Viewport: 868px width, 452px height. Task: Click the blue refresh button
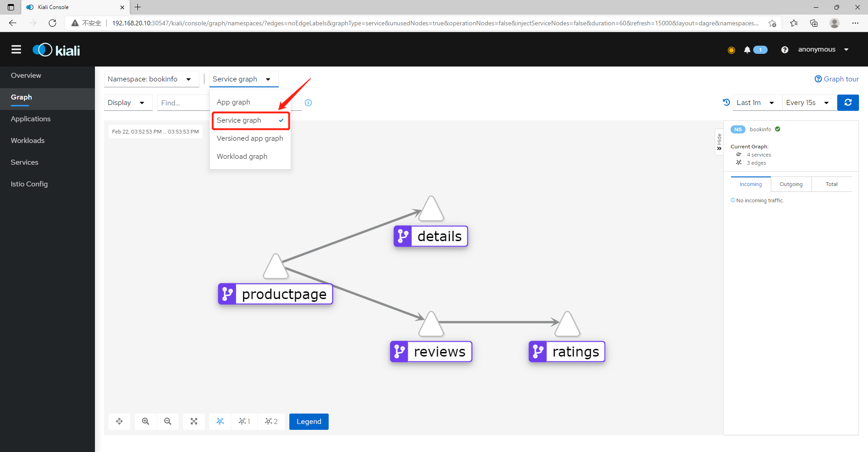(848, 102)
